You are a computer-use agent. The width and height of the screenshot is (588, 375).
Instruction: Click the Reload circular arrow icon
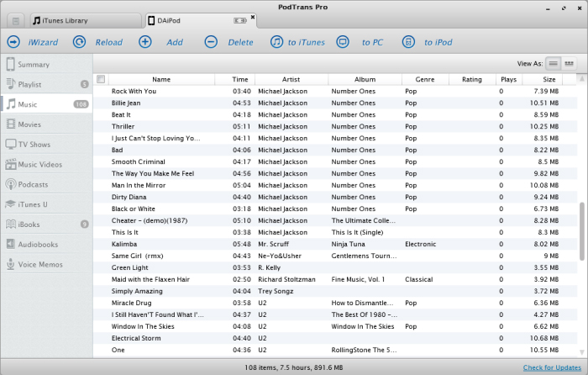[79, 42]
